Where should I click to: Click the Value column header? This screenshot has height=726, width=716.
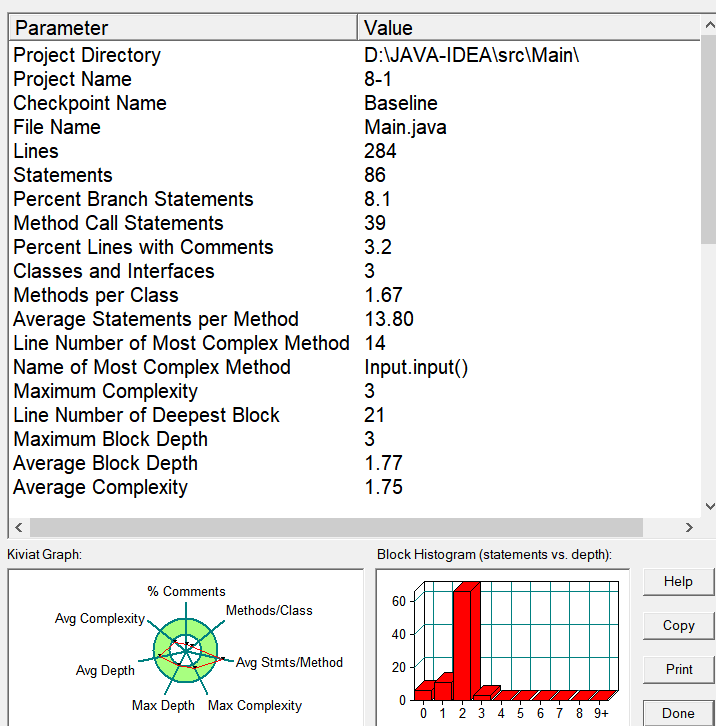click(529, 28)
